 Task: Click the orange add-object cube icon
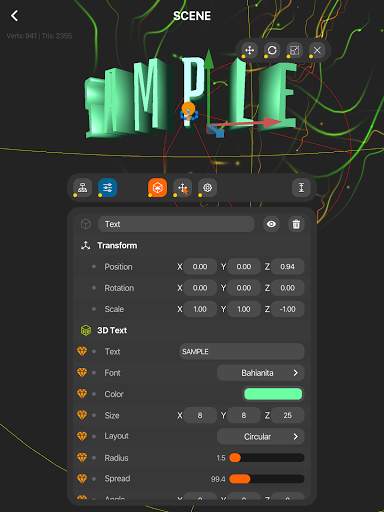tap(157, 188)
